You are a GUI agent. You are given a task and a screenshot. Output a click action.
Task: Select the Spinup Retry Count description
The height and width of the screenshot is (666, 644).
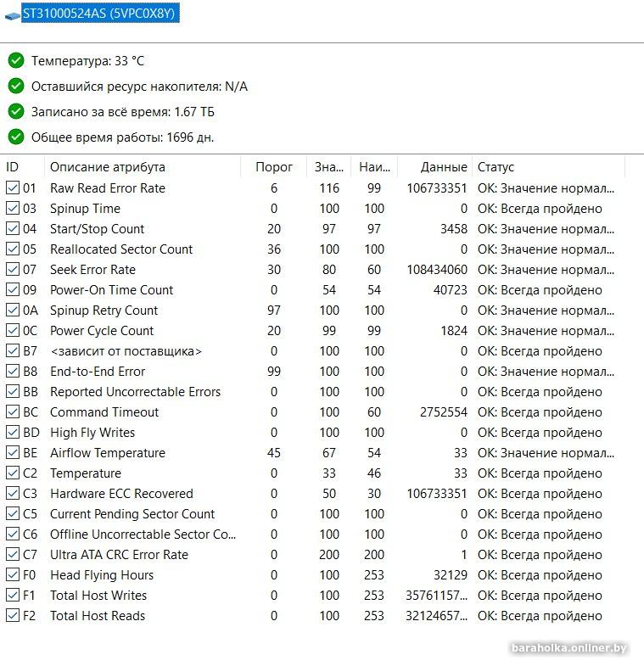[x=104, y=311]
